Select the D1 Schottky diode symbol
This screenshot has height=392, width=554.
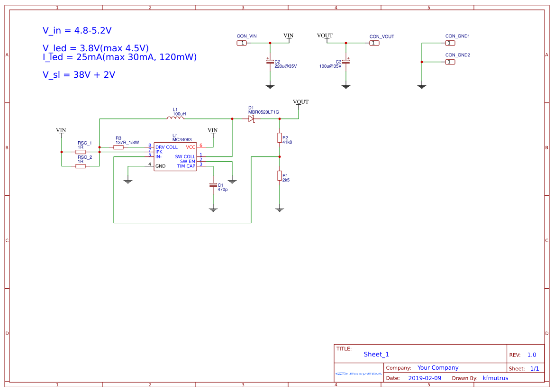[x=252, y=119]
